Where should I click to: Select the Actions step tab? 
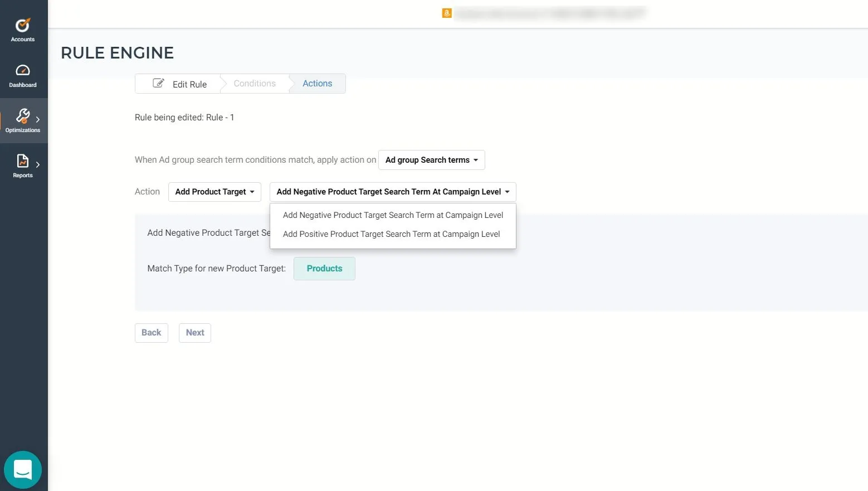click(317, 84)
